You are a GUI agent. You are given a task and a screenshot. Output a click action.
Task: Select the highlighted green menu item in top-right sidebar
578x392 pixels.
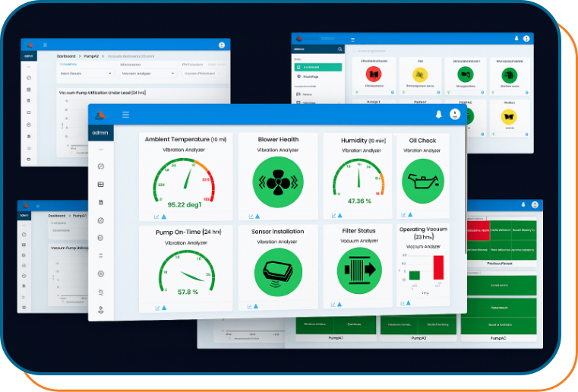[x=318, y=67]
